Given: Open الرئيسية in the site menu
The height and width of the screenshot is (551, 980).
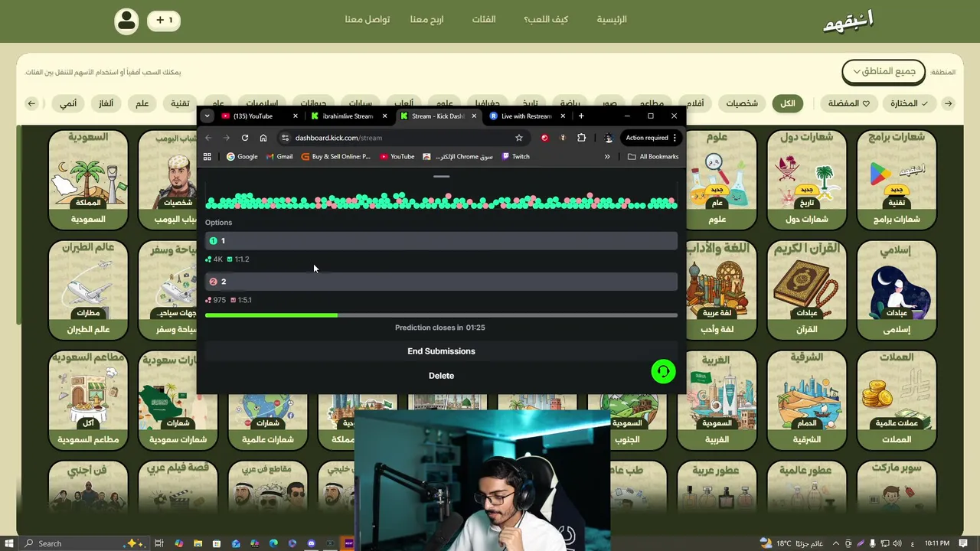Looking at the screenshot, I should click(612, 20).
